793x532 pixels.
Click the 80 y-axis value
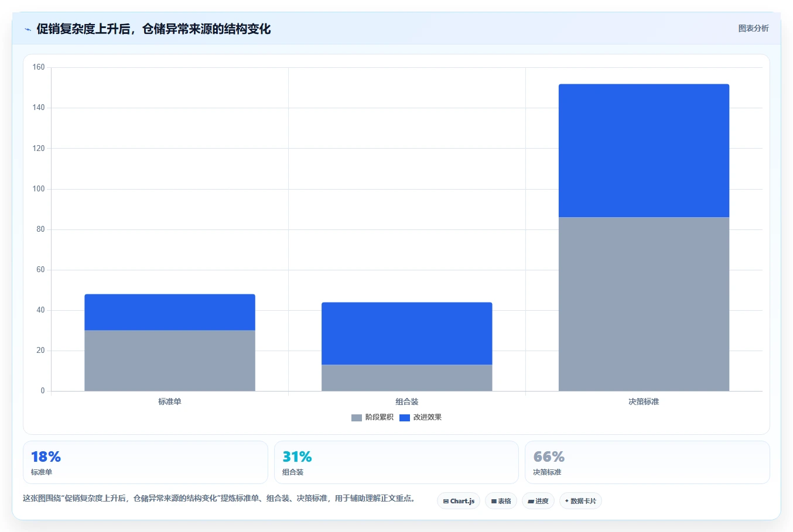pyautogui.click(x=40, y=229)
